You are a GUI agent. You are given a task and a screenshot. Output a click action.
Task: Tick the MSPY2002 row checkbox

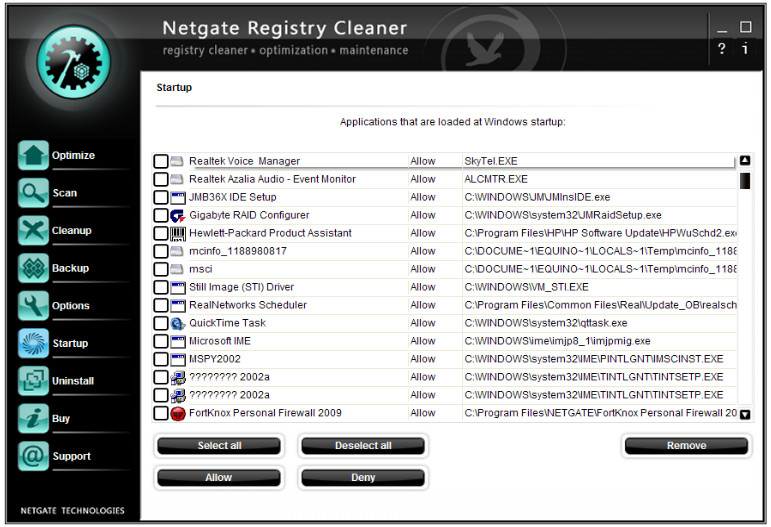click(x=161, y=359)
